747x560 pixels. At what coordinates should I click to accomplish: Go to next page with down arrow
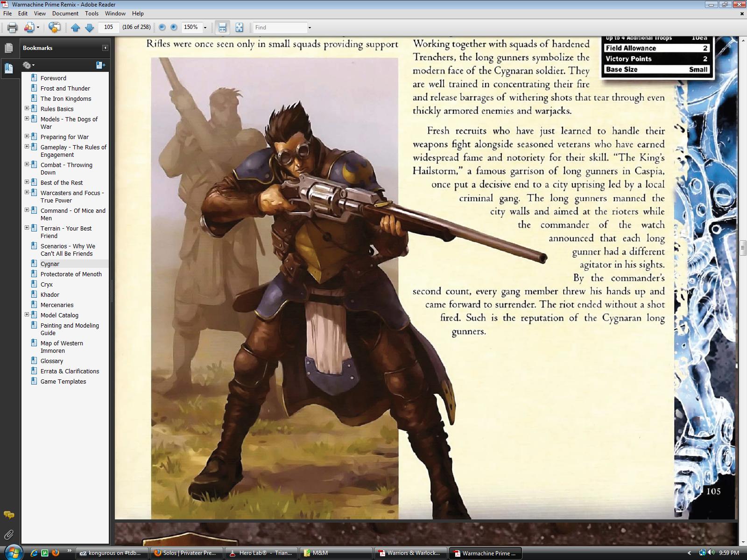click(x=89, y=28)
